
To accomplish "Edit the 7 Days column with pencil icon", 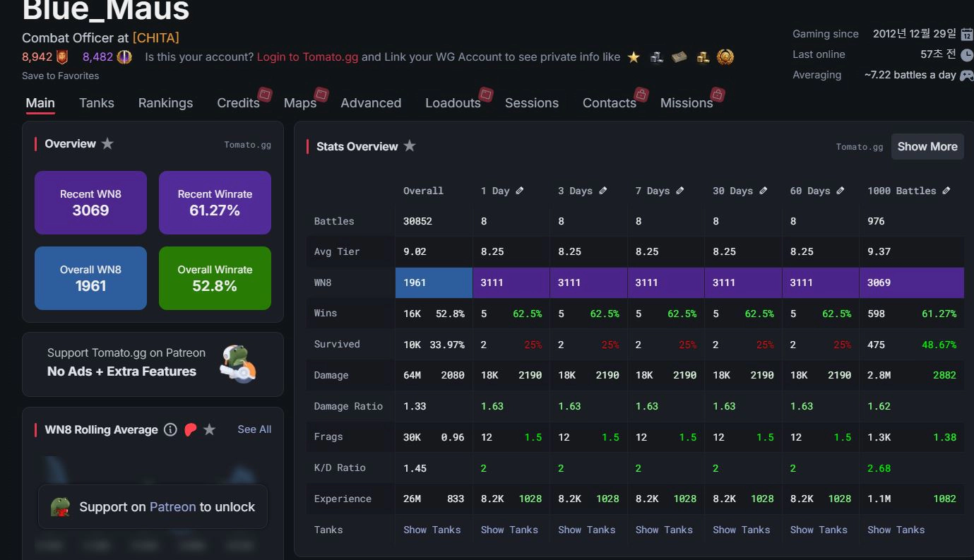I will tap(680, 191).
